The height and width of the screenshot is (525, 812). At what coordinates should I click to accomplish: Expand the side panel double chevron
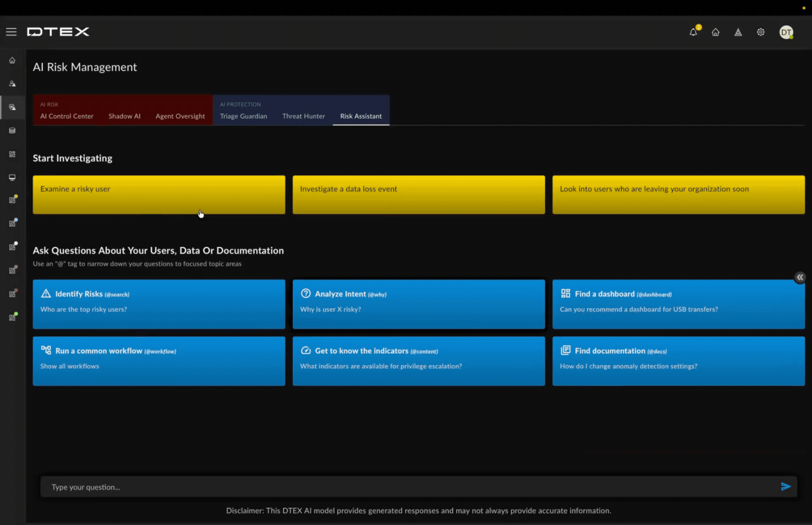(x=800, y=277)
